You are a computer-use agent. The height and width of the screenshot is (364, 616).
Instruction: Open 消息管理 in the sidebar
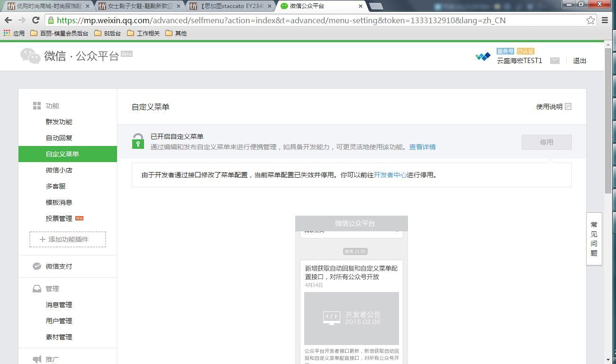[59, 305]
